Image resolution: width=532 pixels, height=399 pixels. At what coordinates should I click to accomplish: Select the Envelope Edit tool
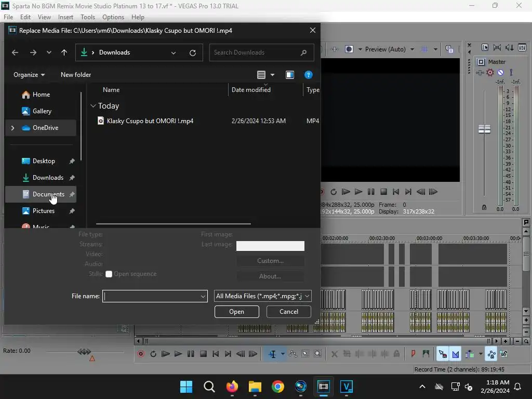click(x=293, y=354)
